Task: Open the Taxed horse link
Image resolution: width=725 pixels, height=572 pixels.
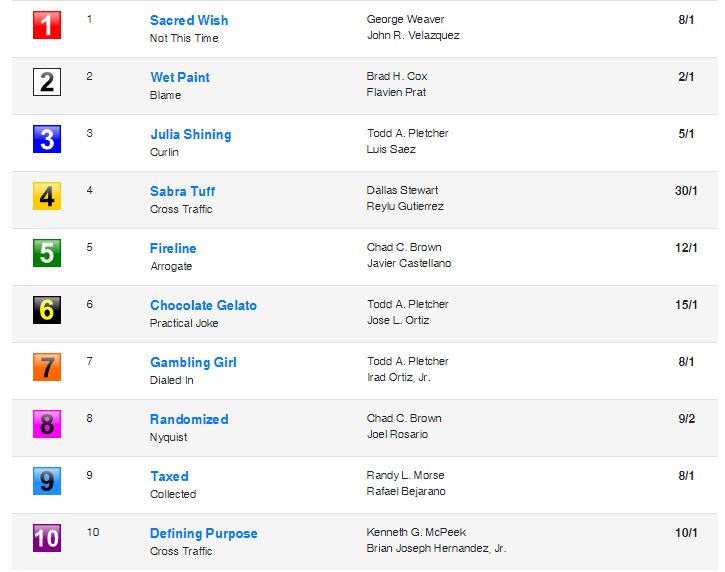Action: coord(169,476)
